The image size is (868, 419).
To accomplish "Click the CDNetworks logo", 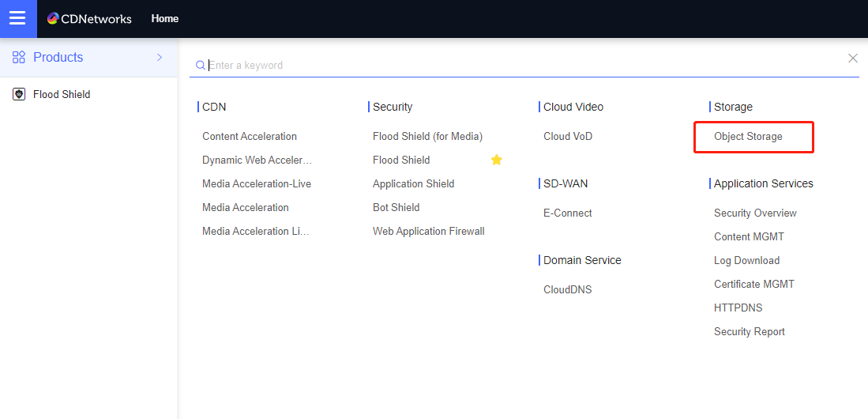I will pyautogui.click(x=89, y=19).
